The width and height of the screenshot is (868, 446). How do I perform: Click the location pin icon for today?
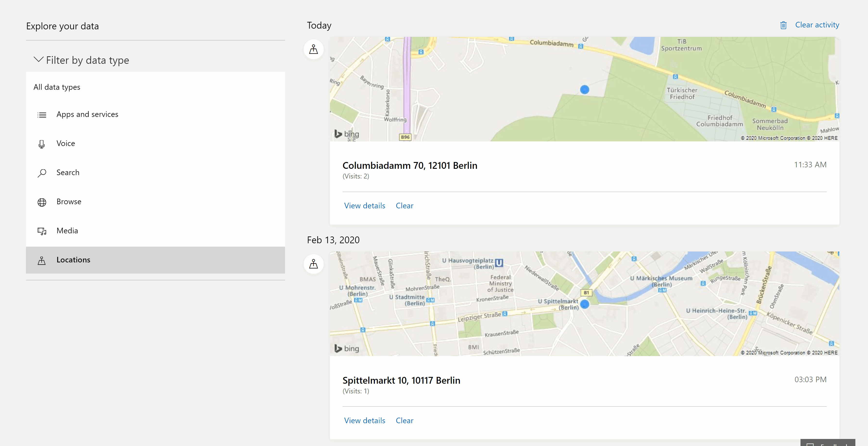(x=314, y=49)
